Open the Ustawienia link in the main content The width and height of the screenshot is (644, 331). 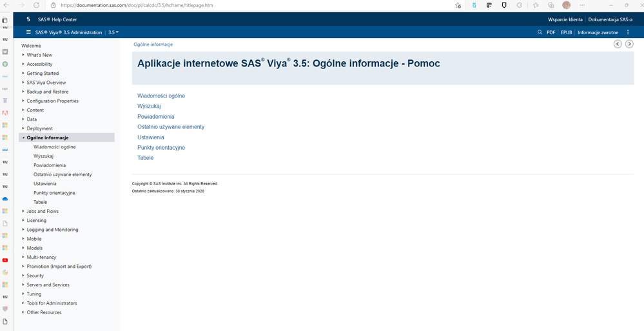[x=151, y=137]
